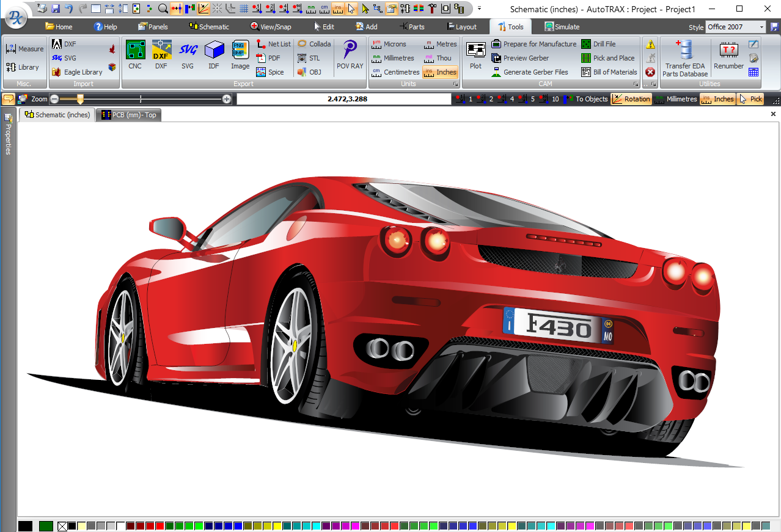
Task: Open the Simulate ribbon tab
Action: point(562,27)
